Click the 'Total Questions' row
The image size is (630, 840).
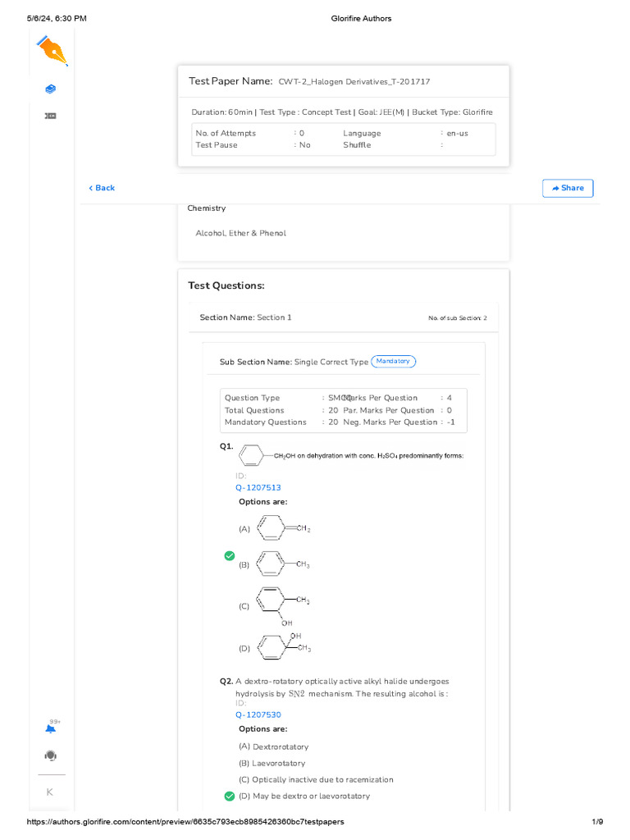click(x=281, y=410)
